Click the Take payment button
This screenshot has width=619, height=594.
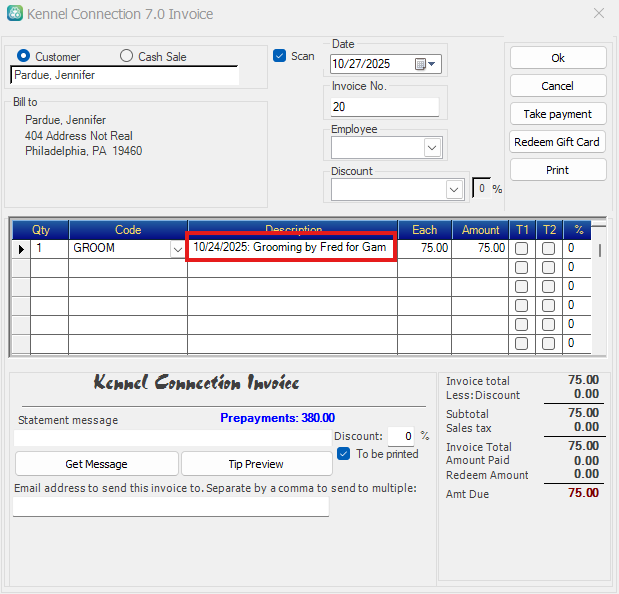[558, 114]
